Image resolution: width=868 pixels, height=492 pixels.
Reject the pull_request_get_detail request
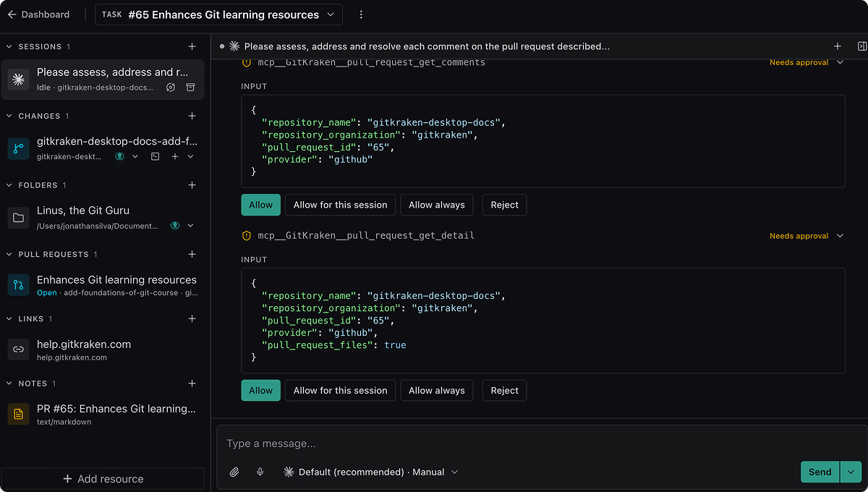click(505, 391)
